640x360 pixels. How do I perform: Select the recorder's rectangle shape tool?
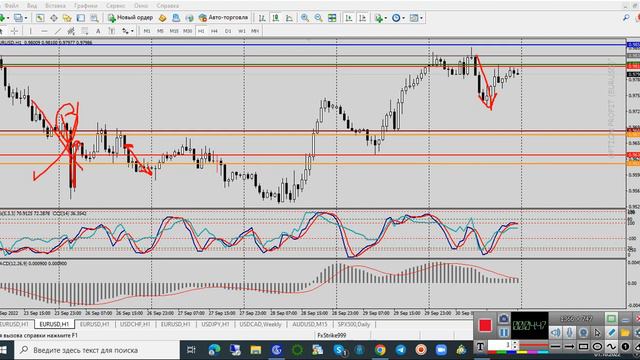(x=584, y=347)
